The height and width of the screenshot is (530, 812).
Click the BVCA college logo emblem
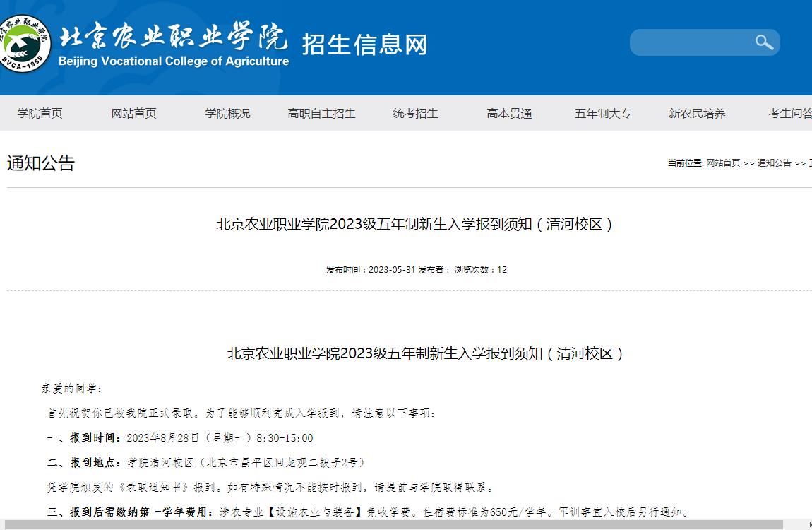pos(24,44)
